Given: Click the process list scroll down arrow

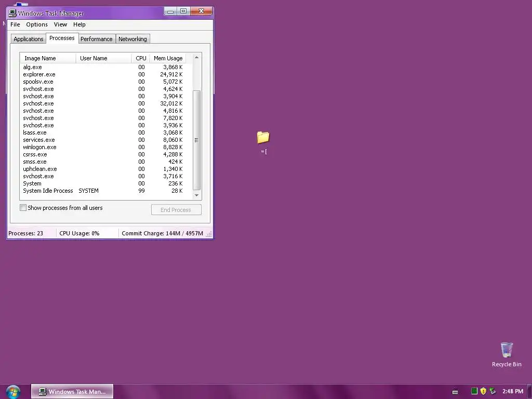Looking at the screenshot, I should (196, 195).
